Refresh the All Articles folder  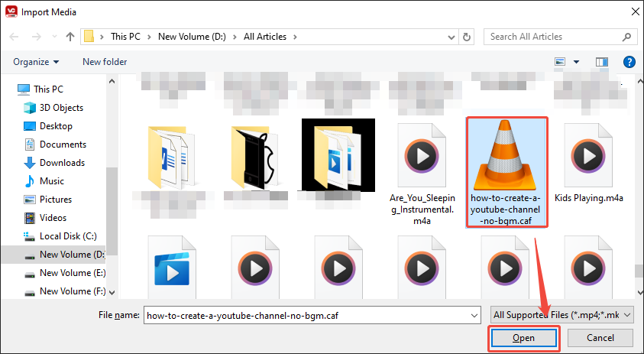466,37
